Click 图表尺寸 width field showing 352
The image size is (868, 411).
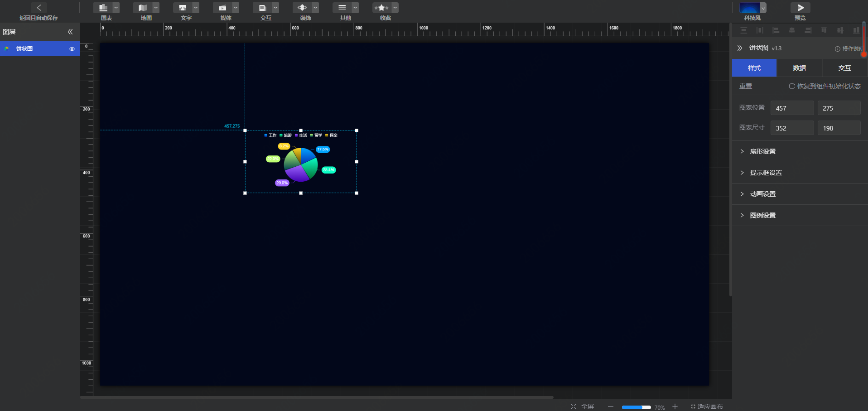click(792, 128)
